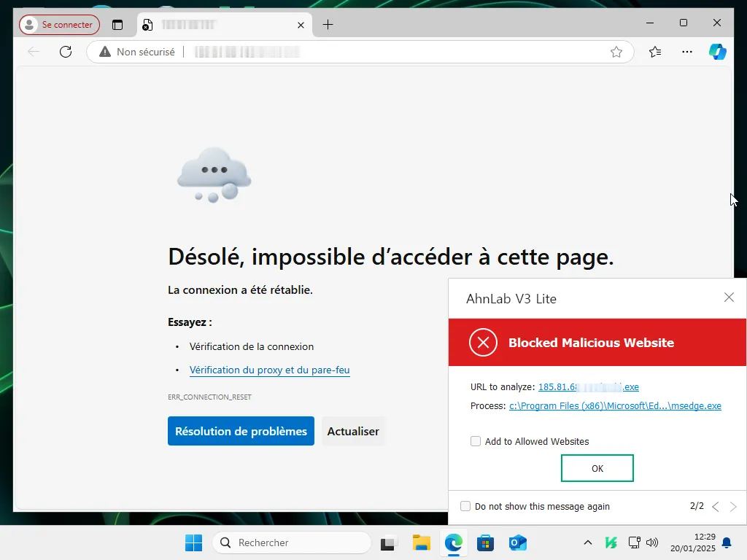This screenshot has width=747, height=560.
Task: Check Do not show this message again
Action: [465, 506]
